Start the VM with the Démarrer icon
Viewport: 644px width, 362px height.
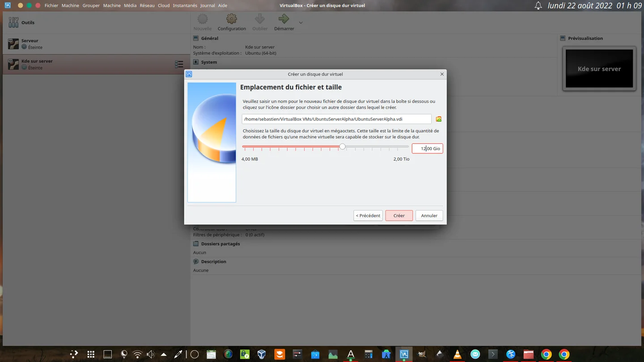pyautogui.click(x=284, y=22)
